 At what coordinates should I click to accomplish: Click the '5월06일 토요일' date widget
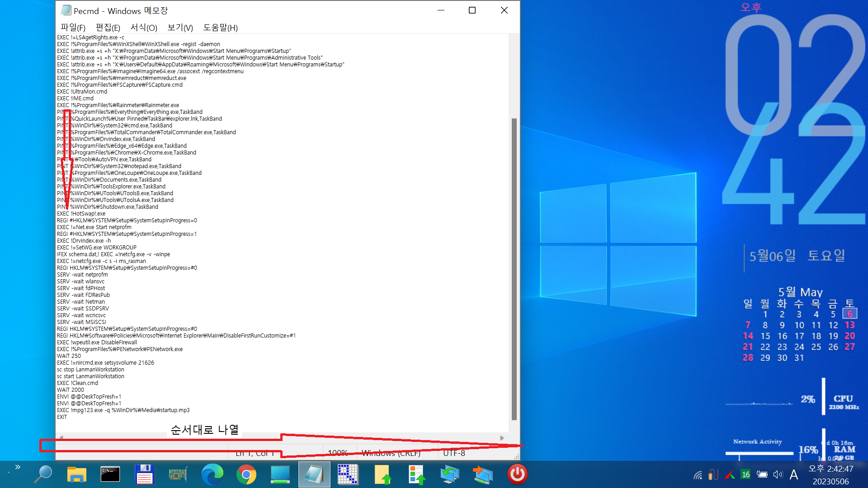tap(797, 256)
